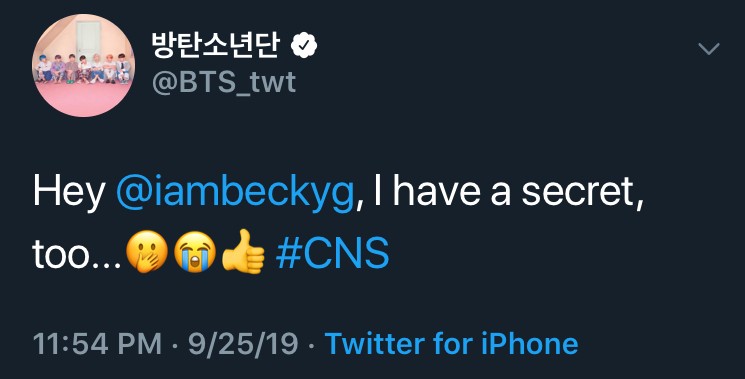Viewport: 745px width, 379px height.
Task: Click the 11:54 PM timestamp
Action: tap(97, 344)
